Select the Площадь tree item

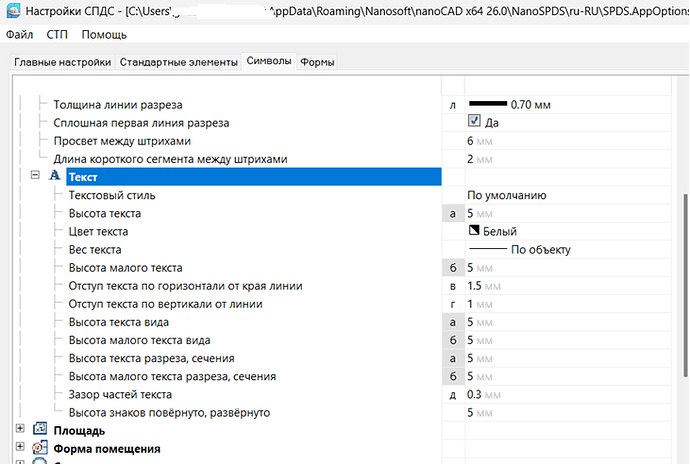pyautogui.click(x=79, y=431)
